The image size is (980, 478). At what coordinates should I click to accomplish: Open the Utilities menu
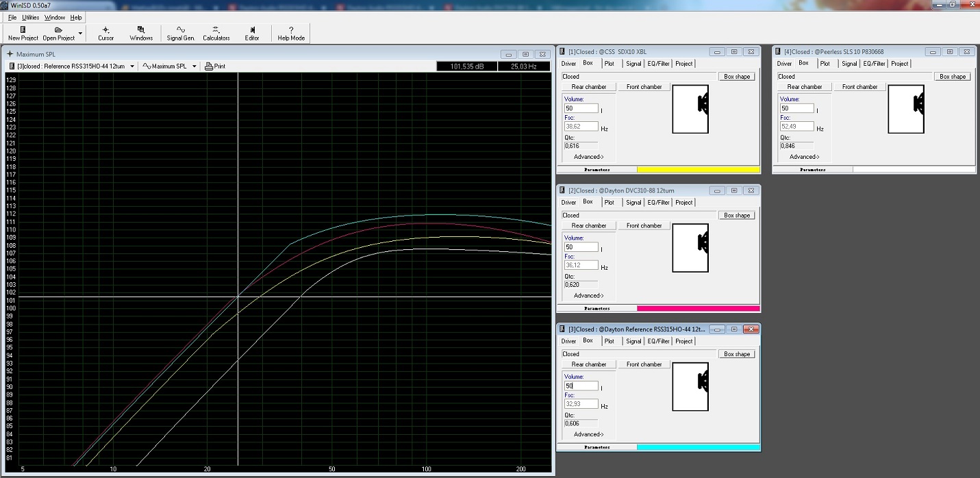pos(30,17)
